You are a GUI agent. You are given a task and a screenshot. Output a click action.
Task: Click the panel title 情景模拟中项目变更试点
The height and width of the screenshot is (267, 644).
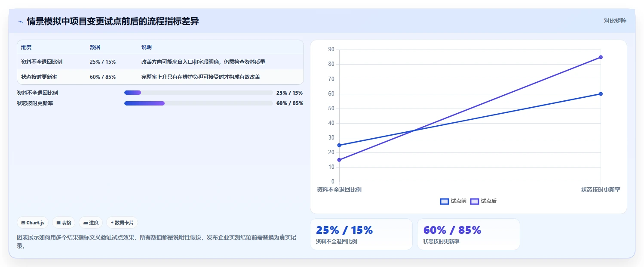(x=113, y=21)
